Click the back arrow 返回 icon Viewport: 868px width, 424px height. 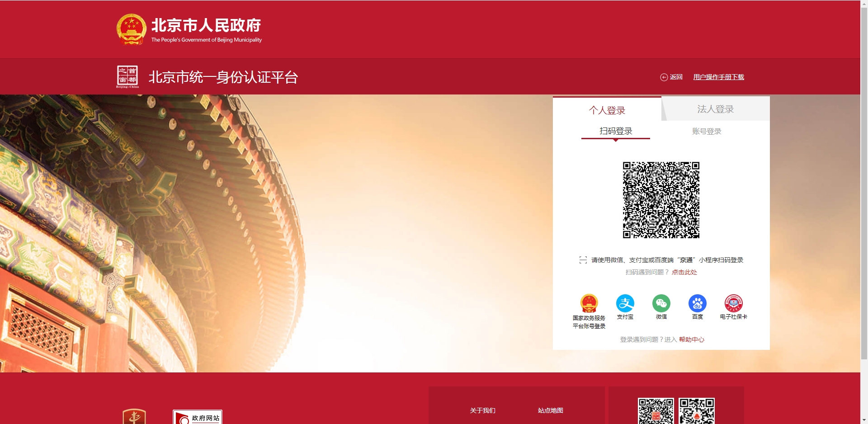[x=665, y=77]
